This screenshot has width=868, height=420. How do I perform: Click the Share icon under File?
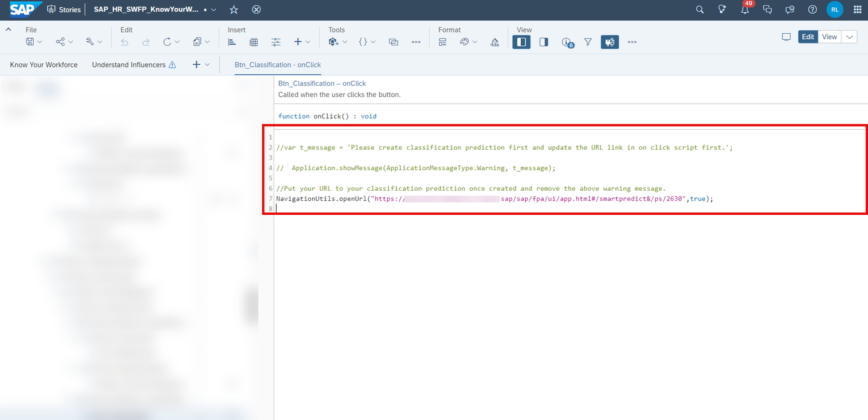[x=60, y=42]
